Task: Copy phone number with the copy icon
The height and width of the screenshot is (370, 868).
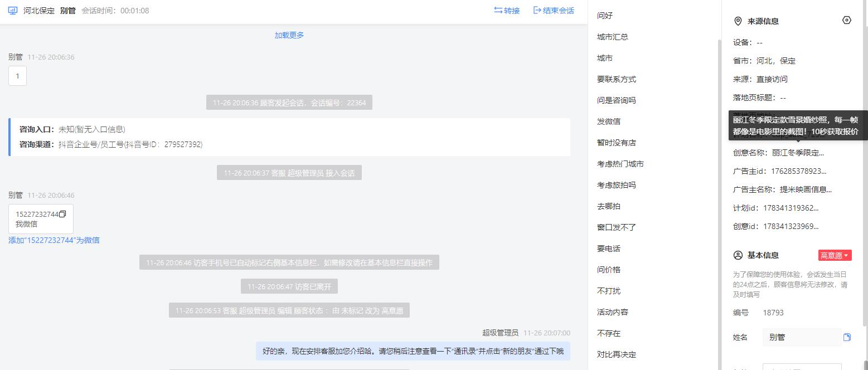Action: [62, 214]
